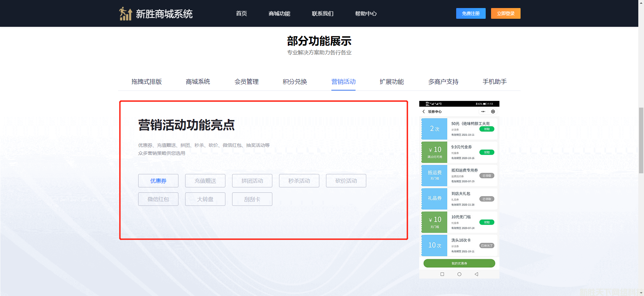Tap the square recent-apps icon on phone
Screen dimensions: 644x296
(x=442, y=274)
